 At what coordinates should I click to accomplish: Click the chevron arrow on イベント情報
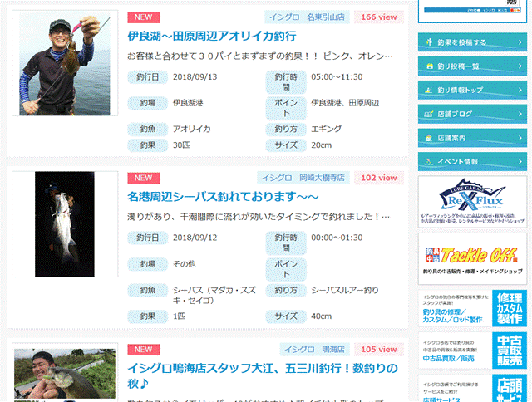pyautogui.click(x=520, y=162)
